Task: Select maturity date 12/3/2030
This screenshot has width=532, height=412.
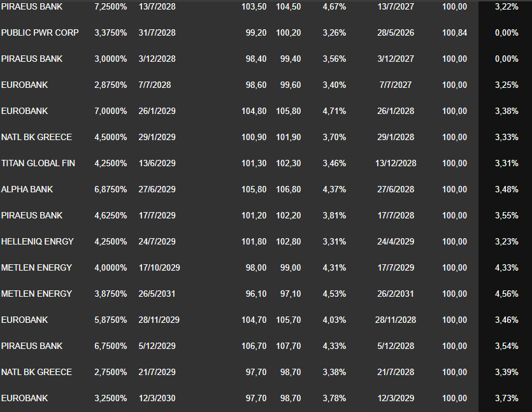Action: click(157, 398)
